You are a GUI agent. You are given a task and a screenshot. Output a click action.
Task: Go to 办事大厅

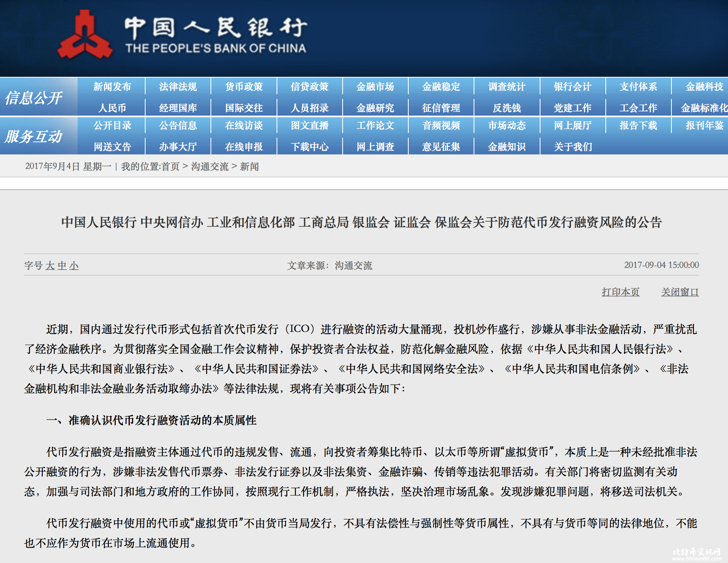click(x=178, y=146)
